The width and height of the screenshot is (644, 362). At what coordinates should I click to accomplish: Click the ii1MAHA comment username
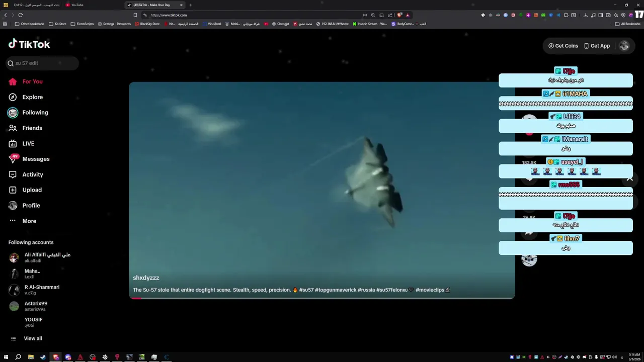pyautogui.click(x=575, y=94)
